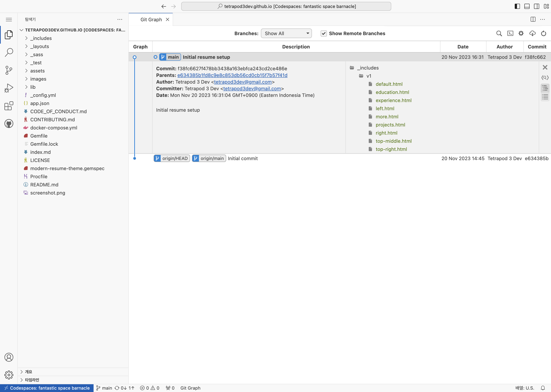This screenshot has height=392, width=551.
Task: Fetch from remotes cloud icon
Action: (x=532, y=33)
